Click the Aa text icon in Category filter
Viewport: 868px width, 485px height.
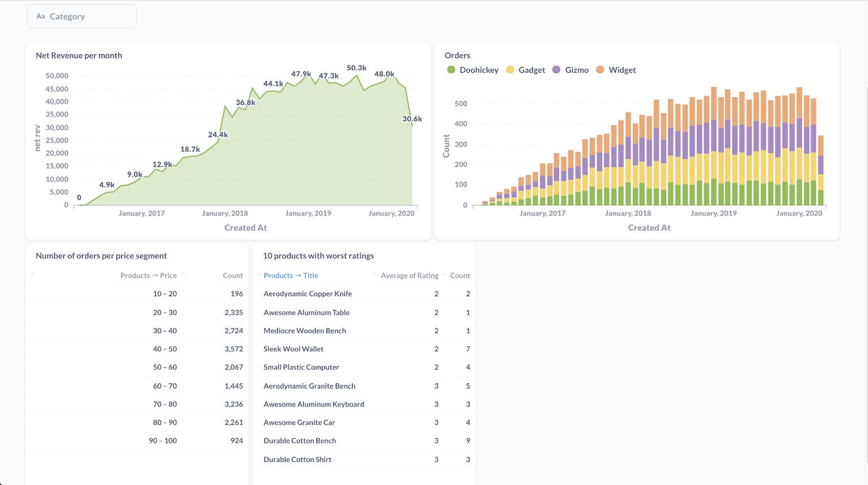pyautogui.click(x=41, y=16)
